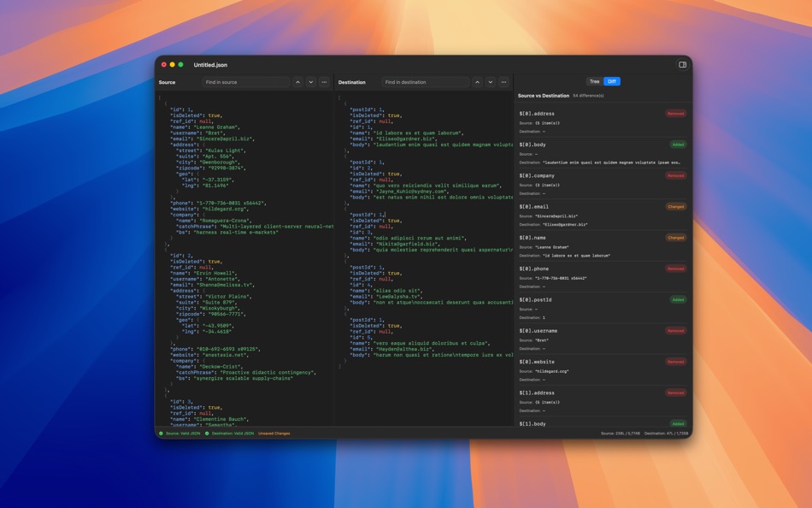Viewport: 812px width, 508px height.
Task: Click the Changed badge on $[0].email
Action: 674,206
